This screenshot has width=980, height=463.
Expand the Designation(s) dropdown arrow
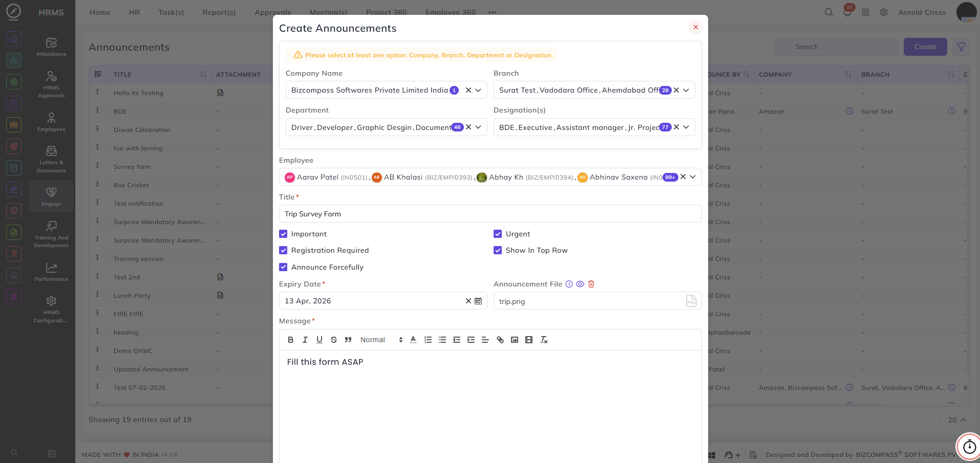pyautogui.click(x=686, y=127)
